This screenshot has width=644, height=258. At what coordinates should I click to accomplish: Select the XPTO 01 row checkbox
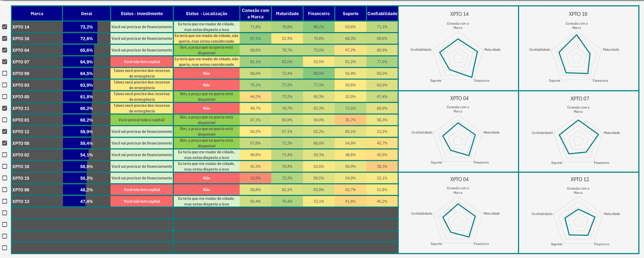[5, 120]
